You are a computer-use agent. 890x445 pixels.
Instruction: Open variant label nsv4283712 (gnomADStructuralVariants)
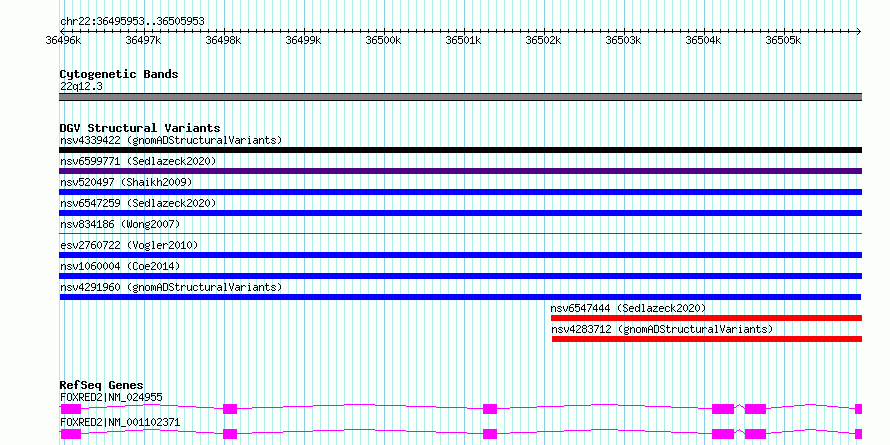pos(662,329)
